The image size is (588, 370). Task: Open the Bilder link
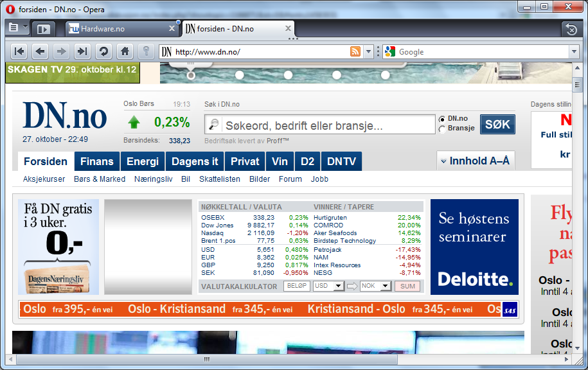pyautogui.click(x=260, y=179)
